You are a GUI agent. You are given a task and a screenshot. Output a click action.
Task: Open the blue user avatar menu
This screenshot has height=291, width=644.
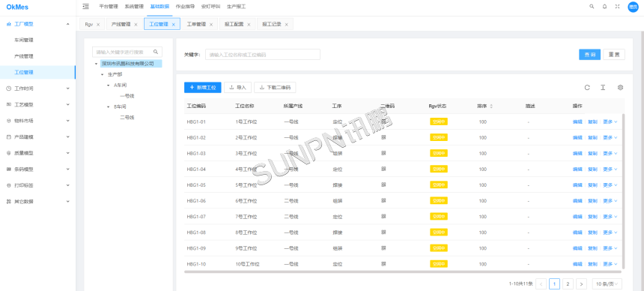pos(633,7)
